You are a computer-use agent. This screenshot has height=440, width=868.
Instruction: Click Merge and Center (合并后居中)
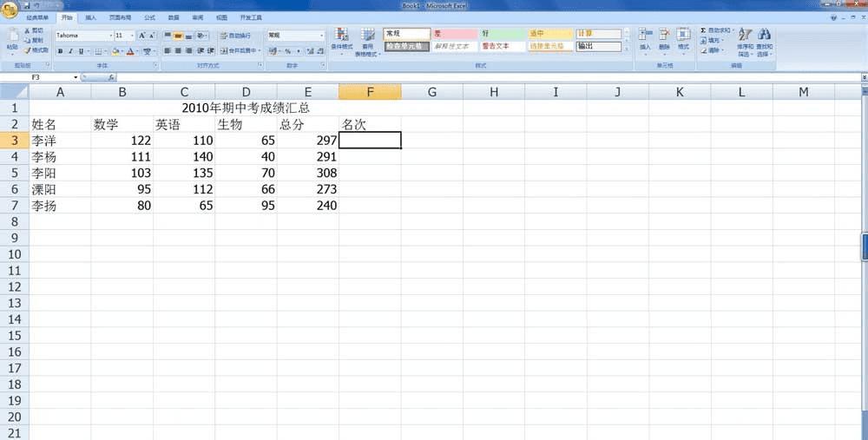[239, 51]
